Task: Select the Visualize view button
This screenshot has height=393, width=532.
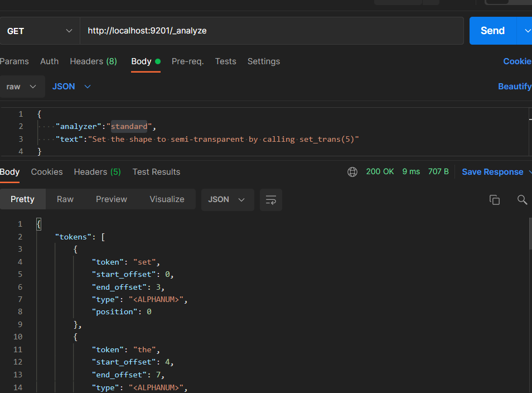Action: 167,199
